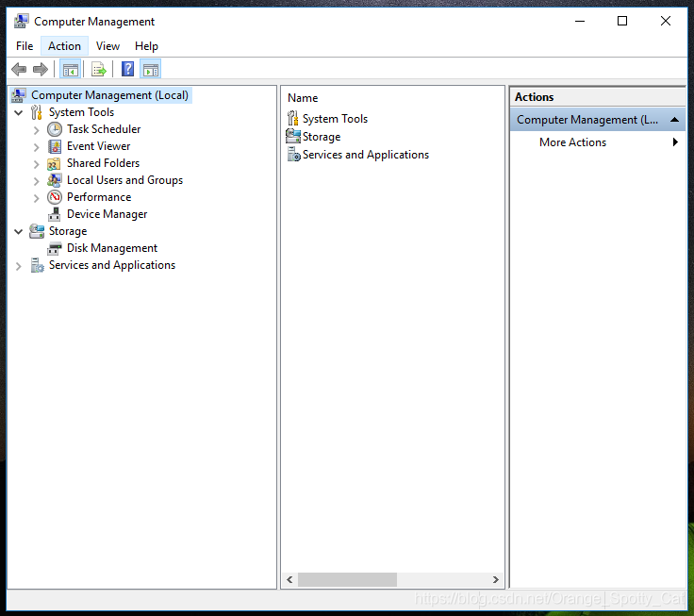Collapse the System Tools tree node

(x=19, y=112)
